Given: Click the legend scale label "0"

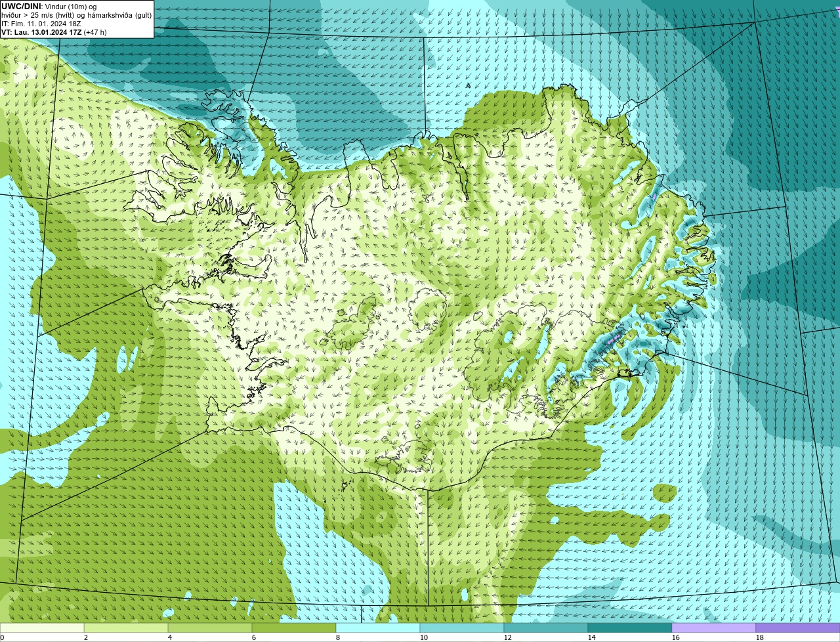Looking at the screenshot, I should point(2,637).
